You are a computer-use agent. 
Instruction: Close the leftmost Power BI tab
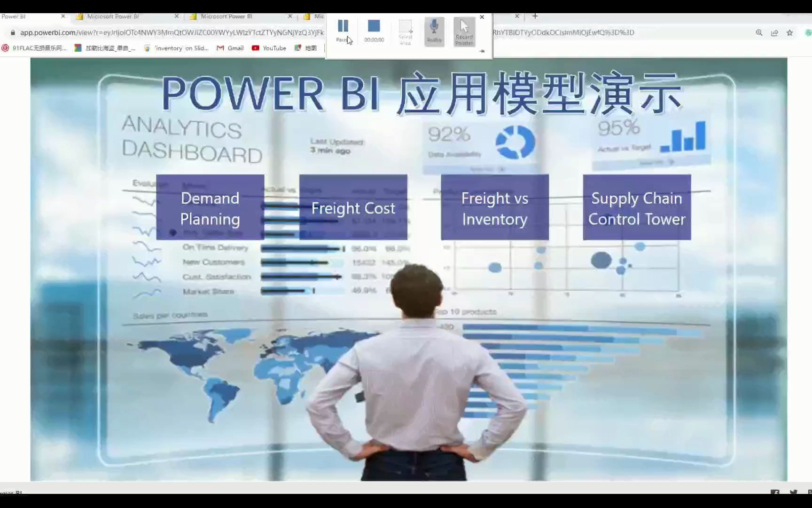coord(63,16)
